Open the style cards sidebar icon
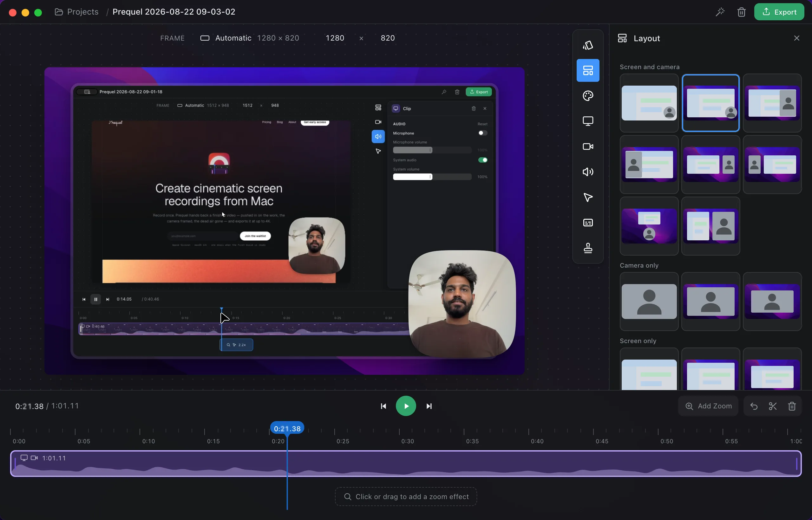812x520 pixels. coord(588,45)
